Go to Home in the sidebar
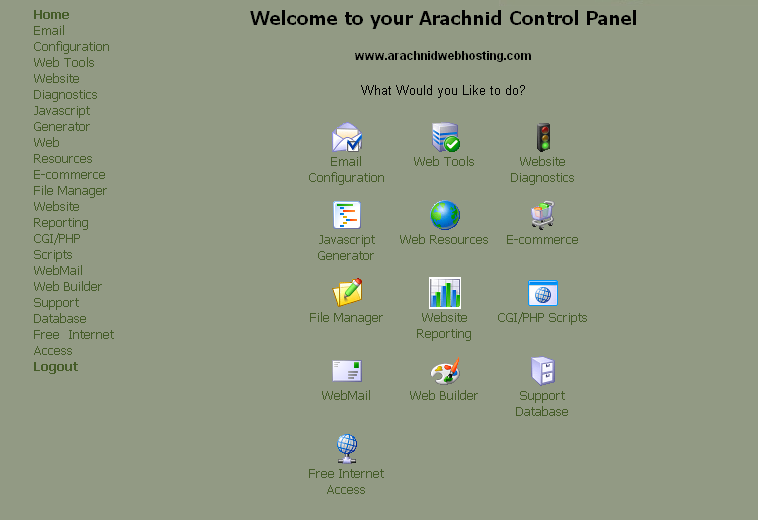The width and height of the screenshot is (758, 520). 51,14
